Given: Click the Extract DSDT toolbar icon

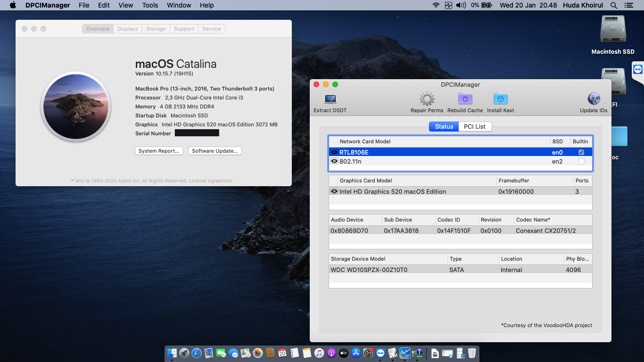Looking at the screenshot, I should pyautogui.click(x=330, y=99).
